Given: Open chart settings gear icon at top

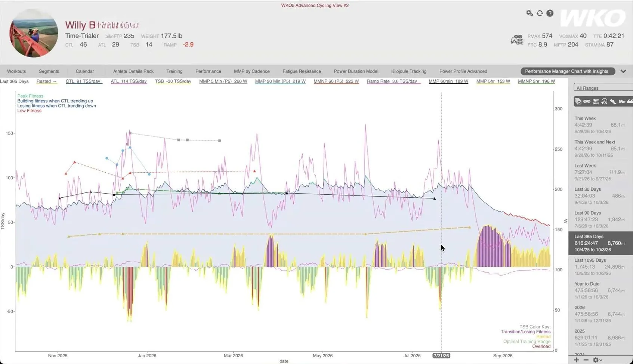Looking at the screenshot, I should tap(529, 13).
